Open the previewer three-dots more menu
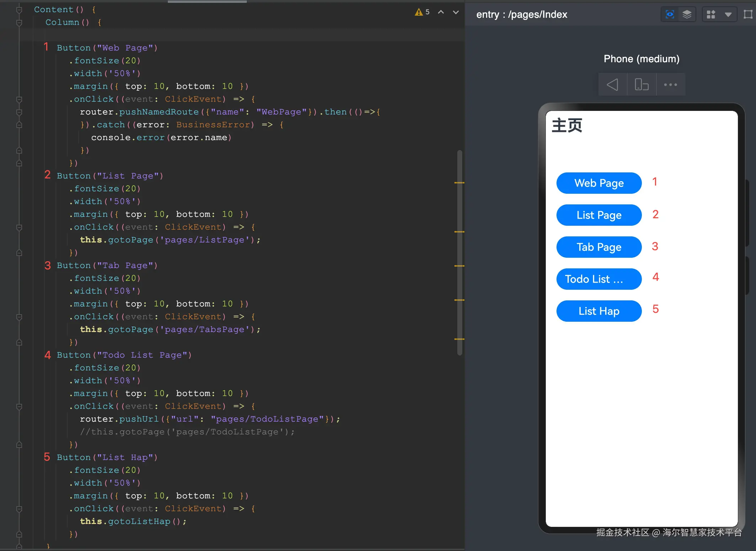 click(670, 85)
